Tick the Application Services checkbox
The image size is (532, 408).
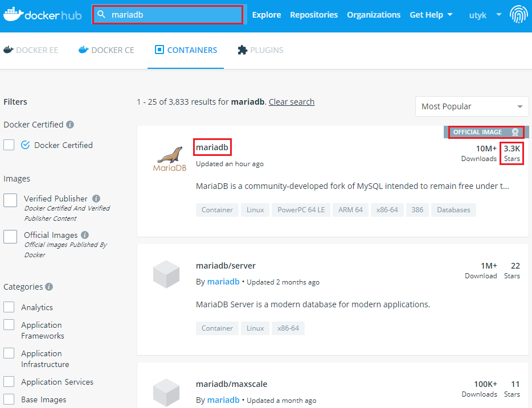(9, 382)
